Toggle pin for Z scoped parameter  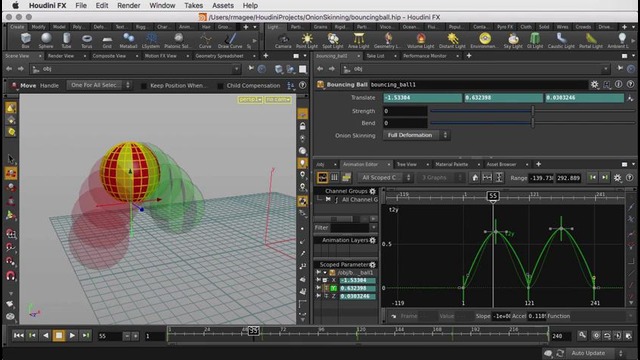coord(318,296)
